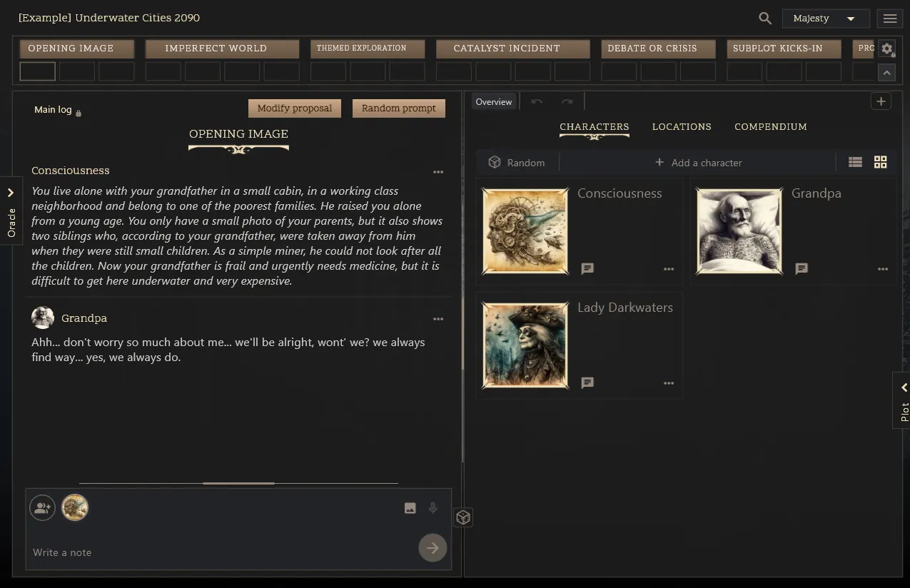Select the Characters tab
The image size is (910, 588).
(595, 127)
